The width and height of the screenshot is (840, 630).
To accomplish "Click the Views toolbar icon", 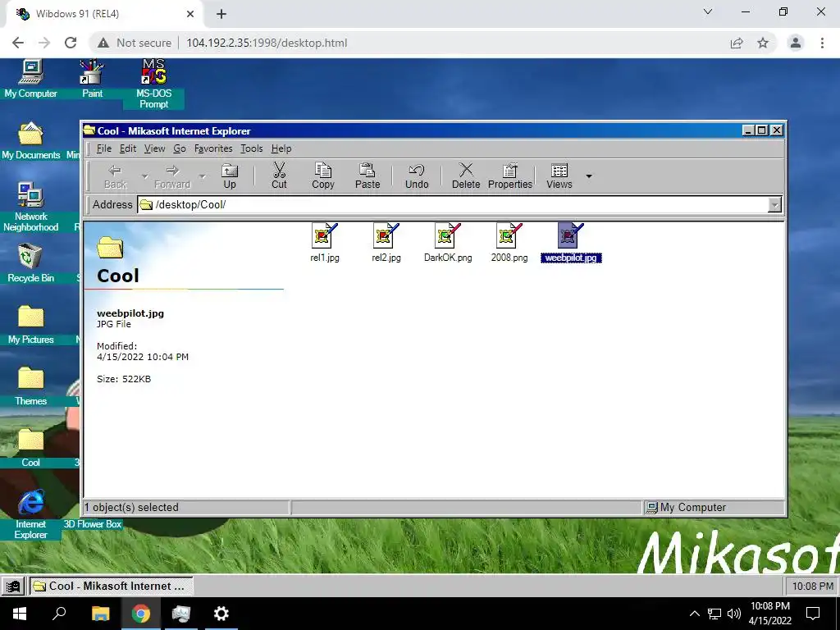I will (559, 176).
